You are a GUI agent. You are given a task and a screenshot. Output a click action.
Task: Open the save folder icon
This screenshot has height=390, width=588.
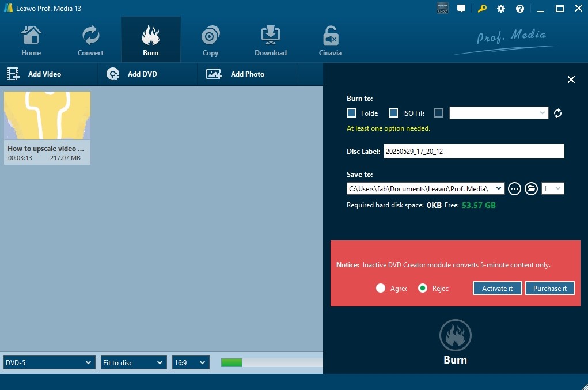(x=531, y=188)
